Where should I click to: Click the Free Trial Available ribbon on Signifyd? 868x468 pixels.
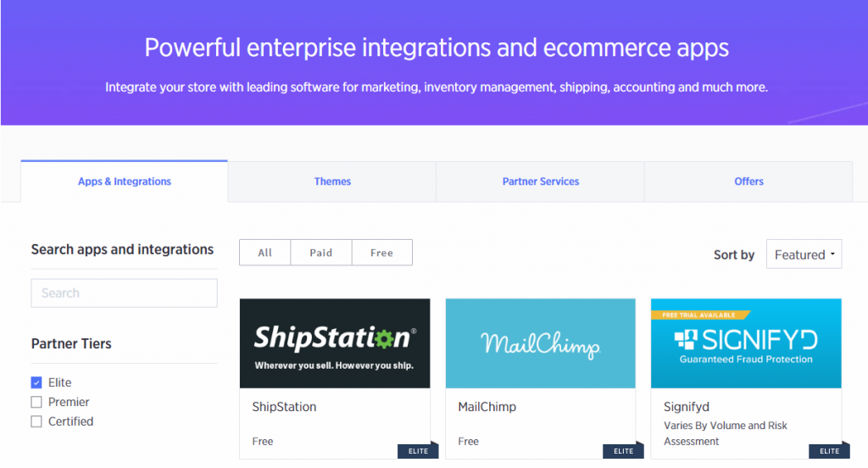699,315
